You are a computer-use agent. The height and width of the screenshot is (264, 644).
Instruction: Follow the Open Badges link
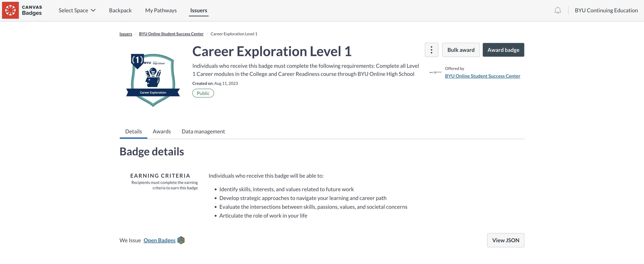[159, 240]
